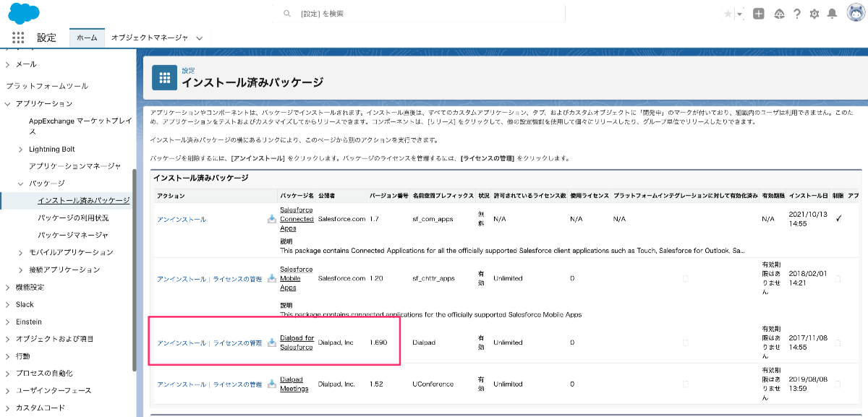Expand モバイルアプリケーション chevron
This screenshot has width=868, height=417.
(x=20, y=252)
